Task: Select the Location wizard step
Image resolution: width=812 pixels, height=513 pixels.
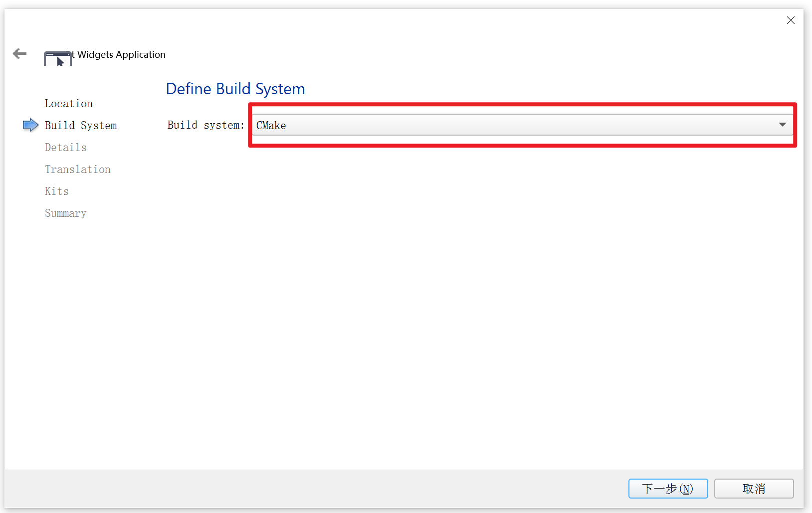Action: [x=69, y=104]
